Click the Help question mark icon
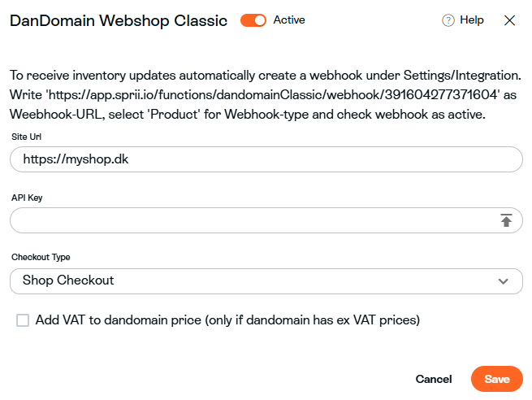This screenshot has width=532, height=400. (448, 20)
